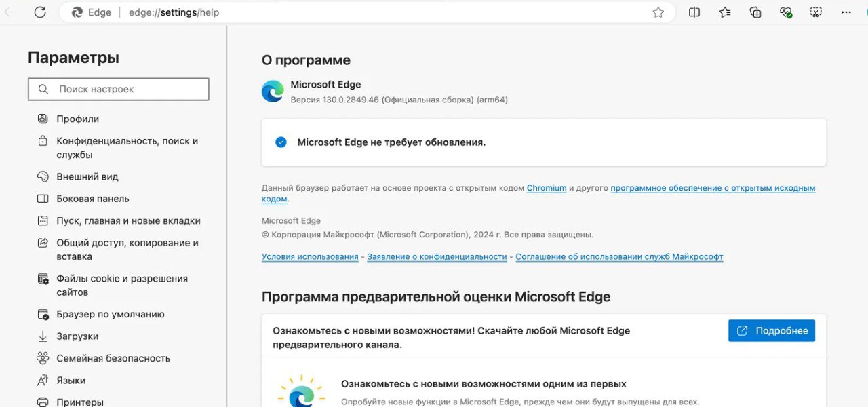This screenshot has height=407, width=868.
Task: Click the Браузер по умолчанию icon
Action: click(x=43, y=315)
